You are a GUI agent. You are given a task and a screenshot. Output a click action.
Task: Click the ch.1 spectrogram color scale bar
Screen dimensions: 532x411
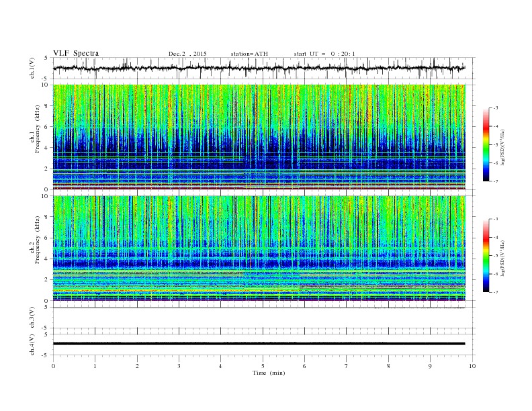pyautogui.click(x=486, y=144)
